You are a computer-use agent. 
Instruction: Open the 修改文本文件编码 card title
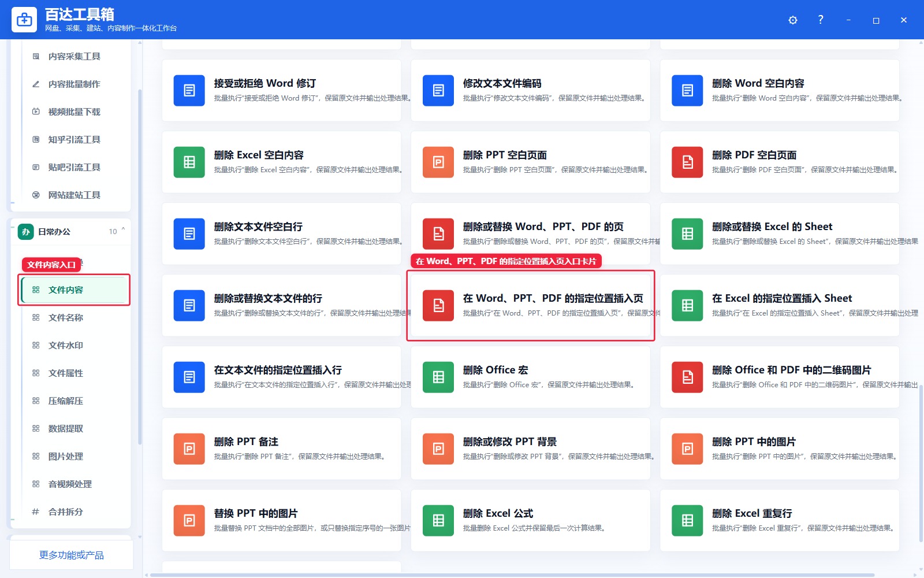point(502,83)
